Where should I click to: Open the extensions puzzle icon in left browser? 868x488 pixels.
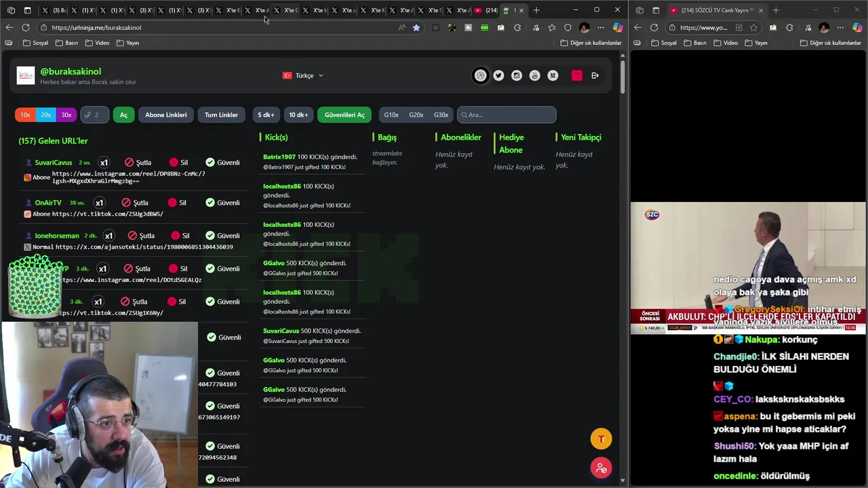[517, 28]
